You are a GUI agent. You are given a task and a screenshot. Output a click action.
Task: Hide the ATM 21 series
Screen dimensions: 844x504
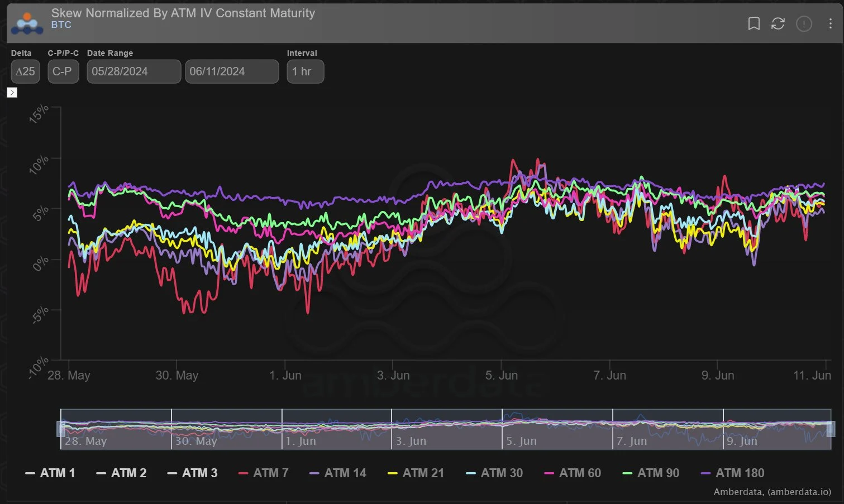click(x=416, y=473)
